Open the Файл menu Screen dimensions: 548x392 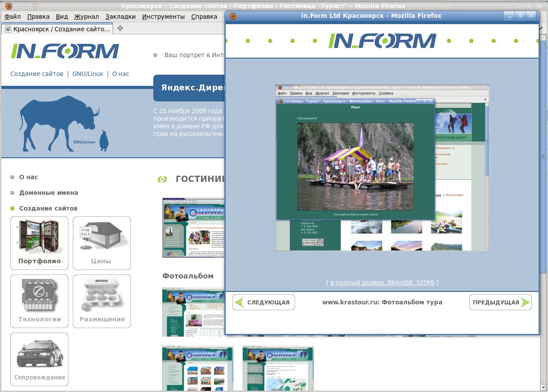coord(13,17)
